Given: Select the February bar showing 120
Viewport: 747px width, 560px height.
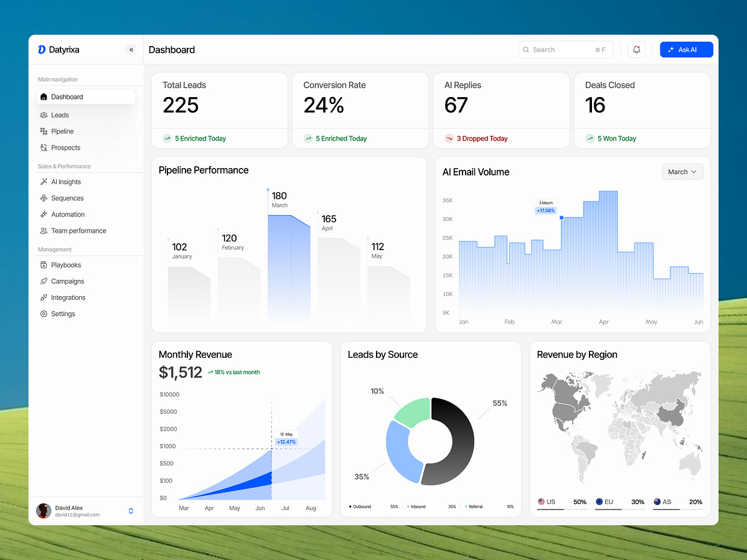Looking at the screenshot, I should pyautogui.click(x=239, y=289).
